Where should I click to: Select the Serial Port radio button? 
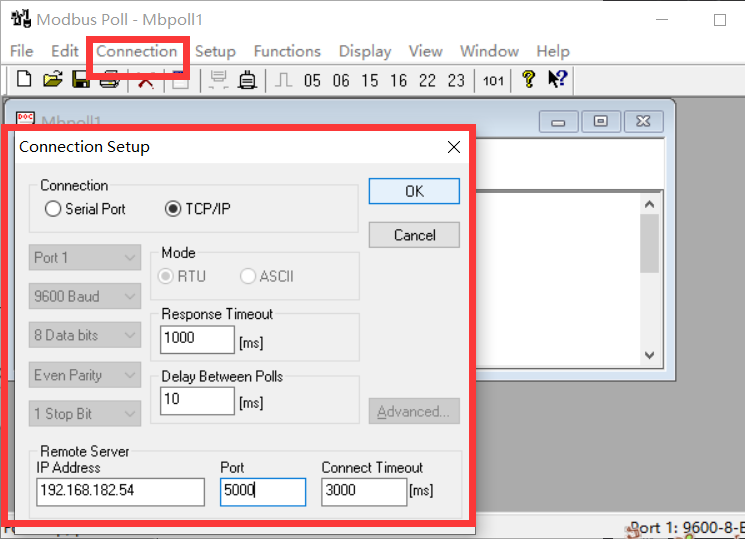53,209
